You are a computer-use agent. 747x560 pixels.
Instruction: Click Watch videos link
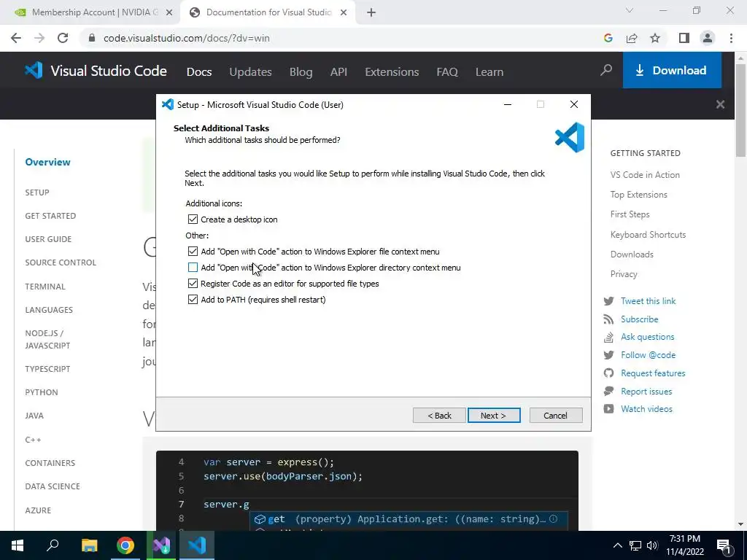646,408
